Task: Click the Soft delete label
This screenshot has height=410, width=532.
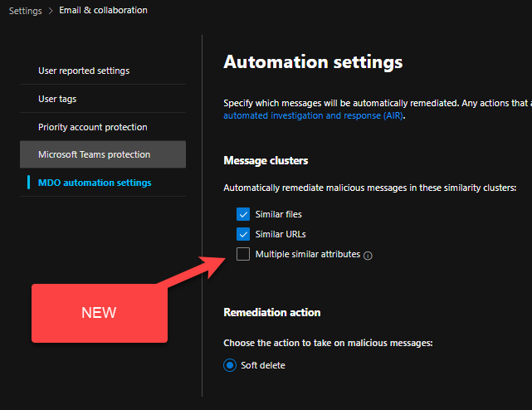Action: pyautogui.click(x=263, y=365)
